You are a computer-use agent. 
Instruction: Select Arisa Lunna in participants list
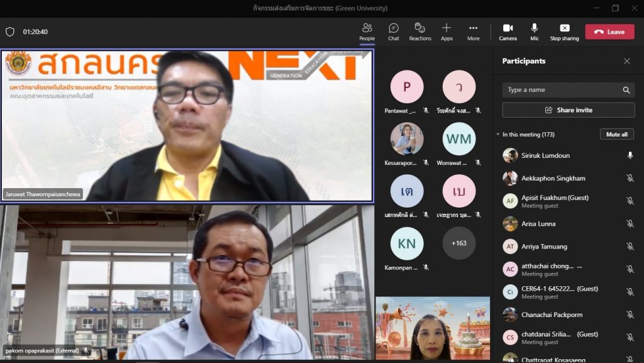coord(538,224)
